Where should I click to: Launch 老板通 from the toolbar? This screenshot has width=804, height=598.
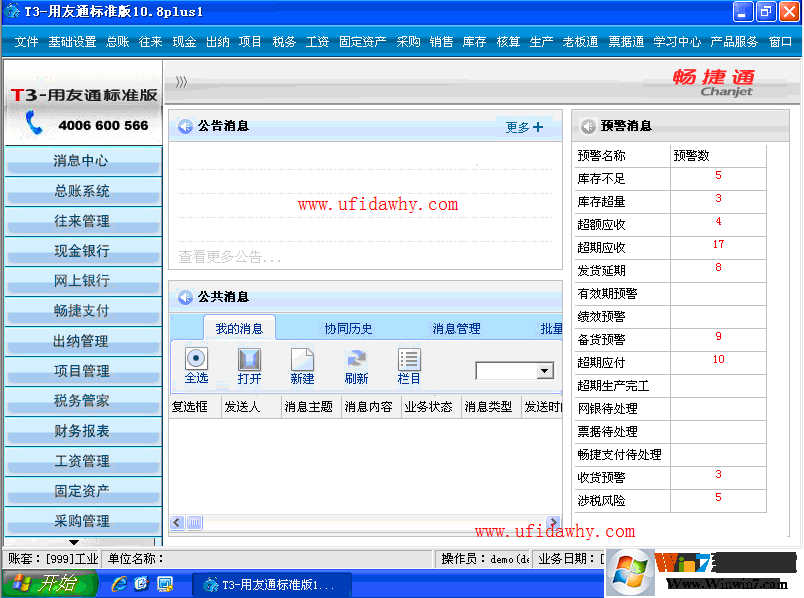pos(580,42)
